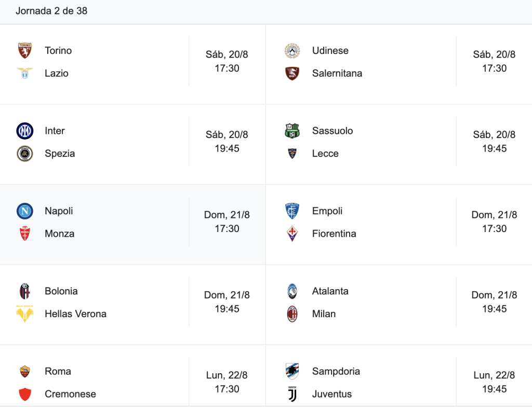Click the Cremonese red shield logo
Screen dimensions: 532x408
pos(25,394)
